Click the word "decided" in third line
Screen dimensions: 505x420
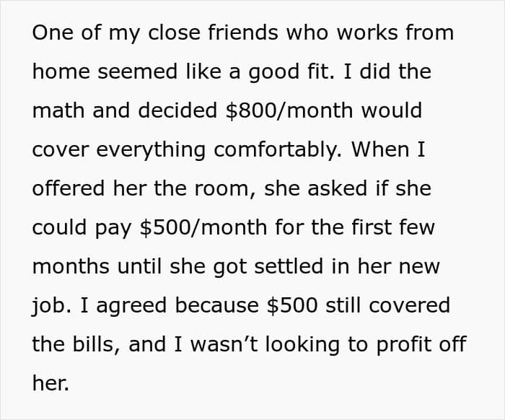click(x=177, y=110)
